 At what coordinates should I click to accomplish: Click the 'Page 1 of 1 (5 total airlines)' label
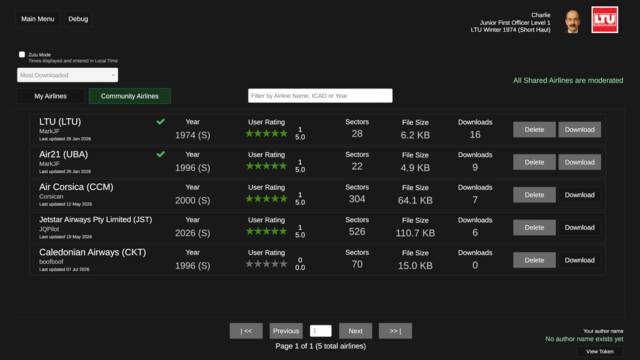click(320, 346)
